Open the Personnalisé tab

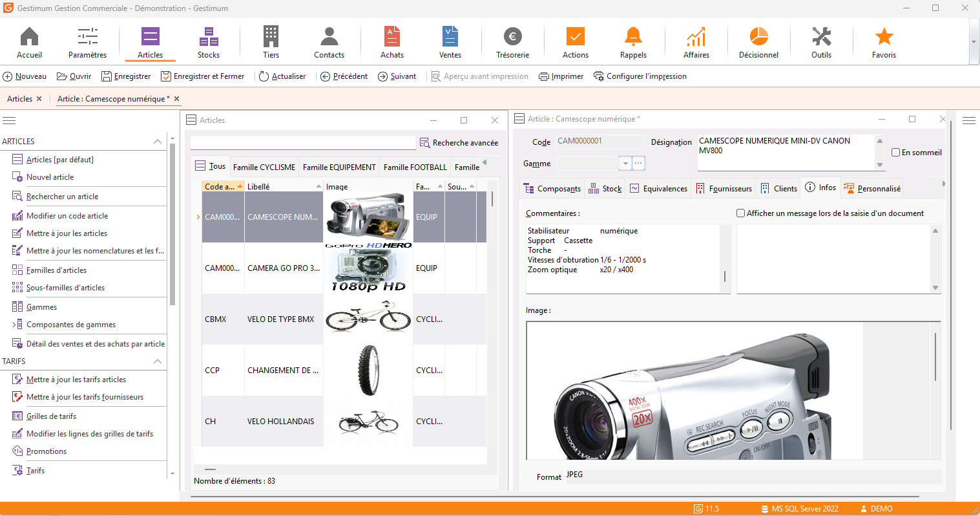tap(871, 189)
